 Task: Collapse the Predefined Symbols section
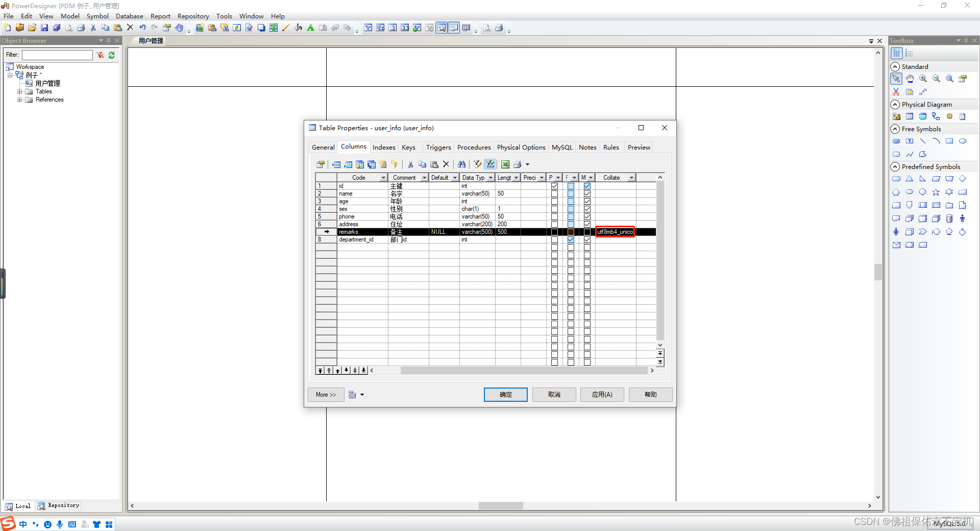895,167
